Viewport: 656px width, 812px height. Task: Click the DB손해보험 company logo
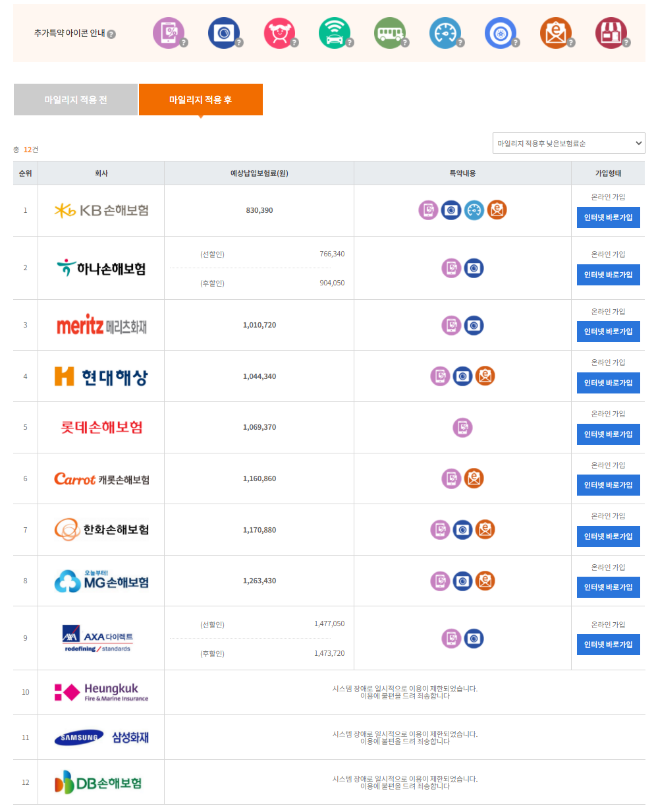tap(98, 782)
